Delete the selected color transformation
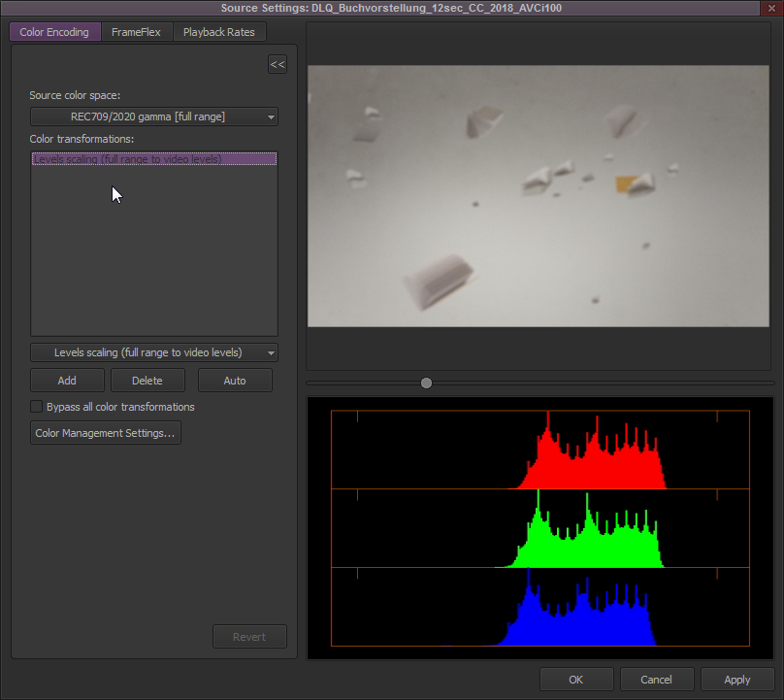784x700 pixels. point(147,380)
